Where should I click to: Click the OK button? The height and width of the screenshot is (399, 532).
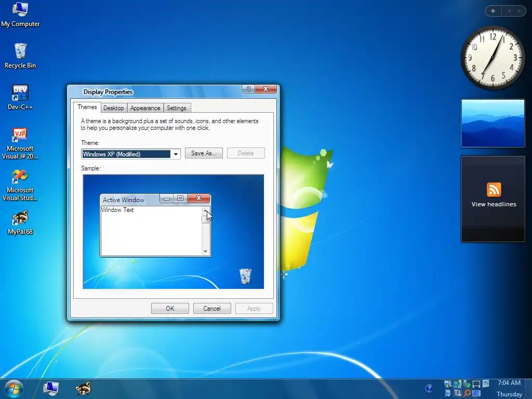pyautogui.click(x=170, y=309)
